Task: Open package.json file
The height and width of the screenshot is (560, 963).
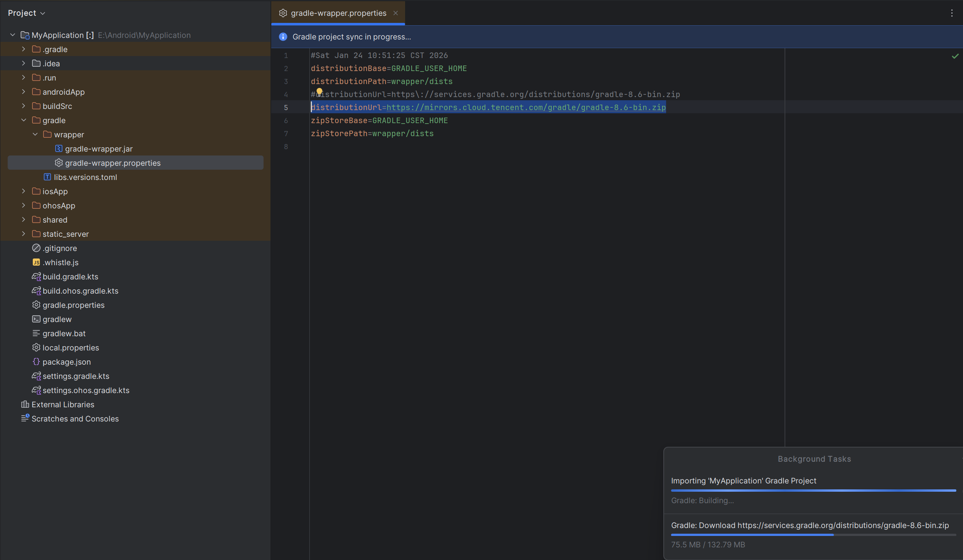Action: click(66, 362)
